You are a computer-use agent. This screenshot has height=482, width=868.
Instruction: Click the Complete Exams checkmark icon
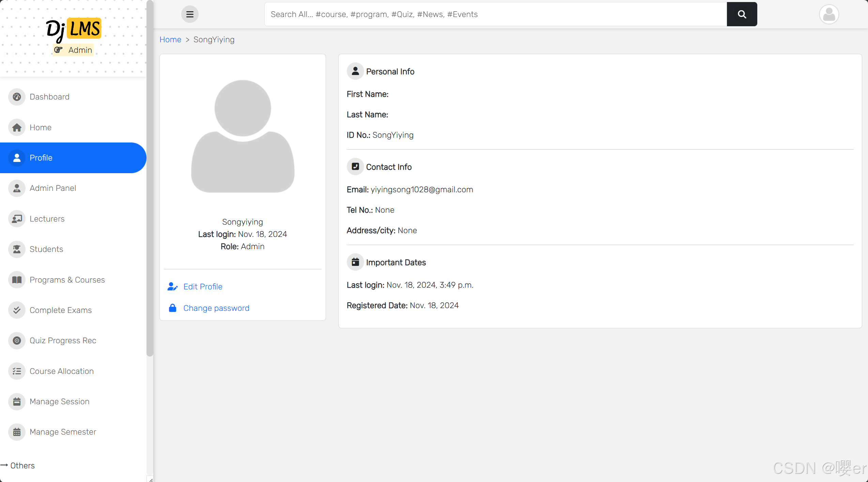pos(17,310)
